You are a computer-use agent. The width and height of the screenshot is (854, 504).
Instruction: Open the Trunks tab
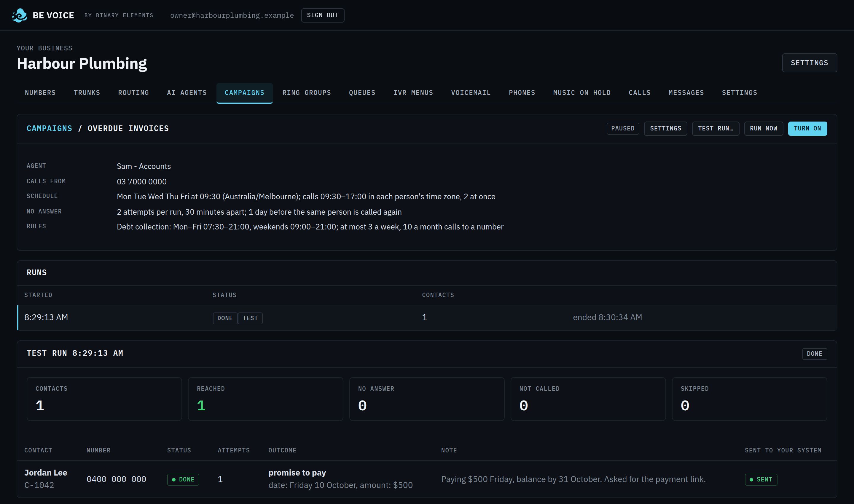point(87,93)
